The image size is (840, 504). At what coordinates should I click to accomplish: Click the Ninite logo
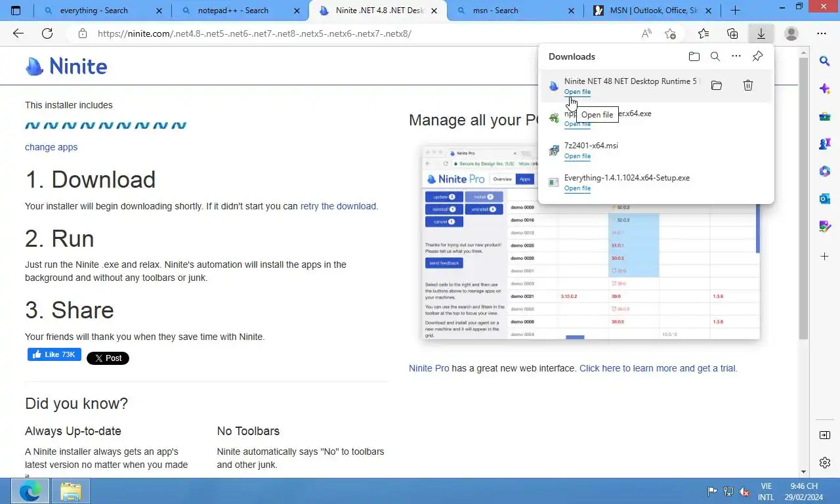click(x=66, y=66)
